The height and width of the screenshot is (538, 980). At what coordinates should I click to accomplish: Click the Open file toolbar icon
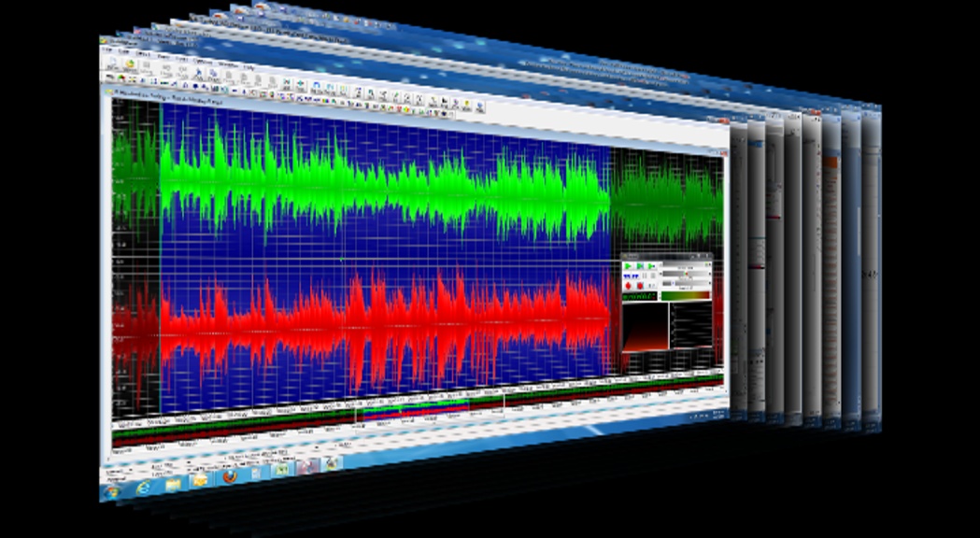130,64
